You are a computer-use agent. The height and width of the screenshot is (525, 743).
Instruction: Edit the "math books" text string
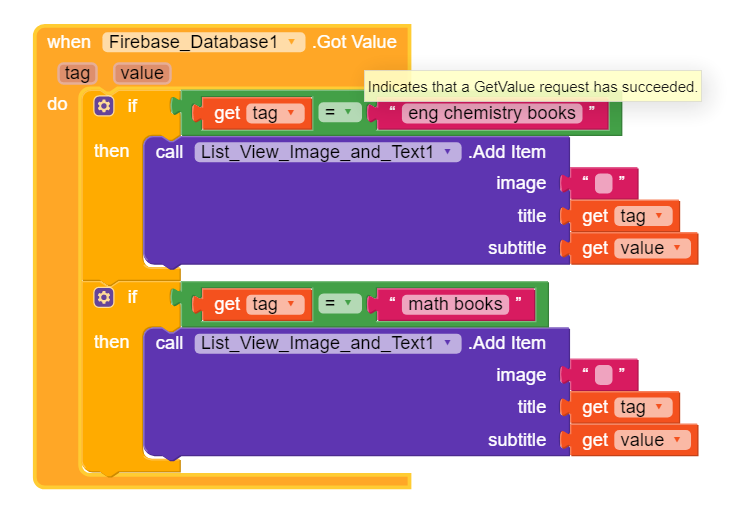[455, 304]
